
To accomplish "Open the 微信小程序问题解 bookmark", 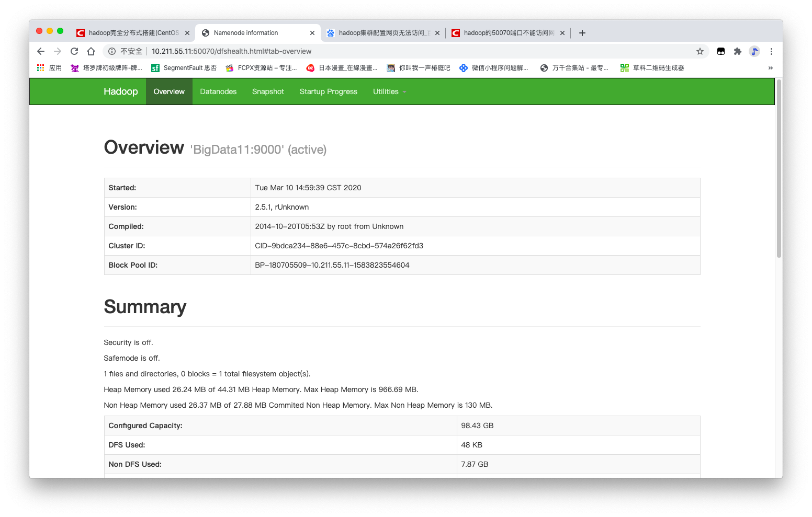I will (x=494, y=68).
